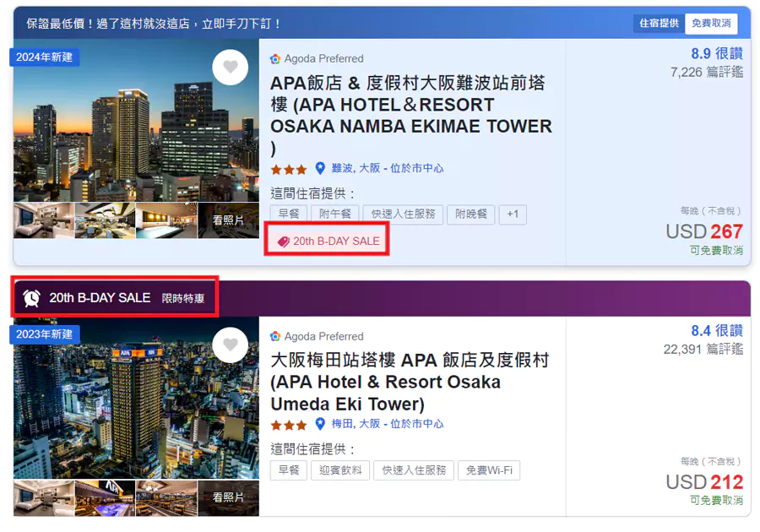Click the 早餐 chip on the Namba Ekimae listing
This screenshot has width=760, height=532.
[289, 214]
